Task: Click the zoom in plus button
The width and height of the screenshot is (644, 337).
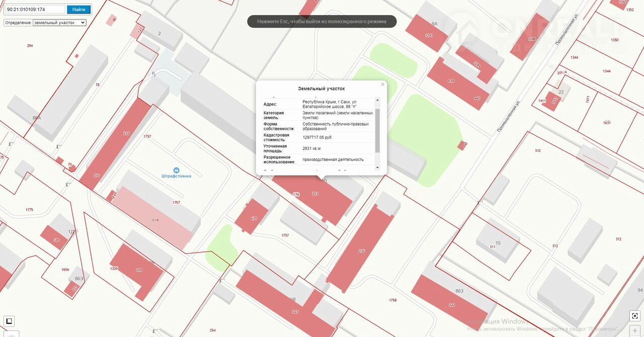Action: pos(634,331)
